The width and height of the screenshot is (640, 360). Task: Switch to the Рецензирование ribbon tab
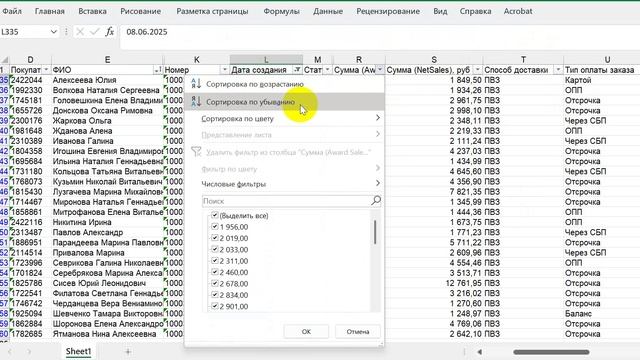(x=388, y=11)
